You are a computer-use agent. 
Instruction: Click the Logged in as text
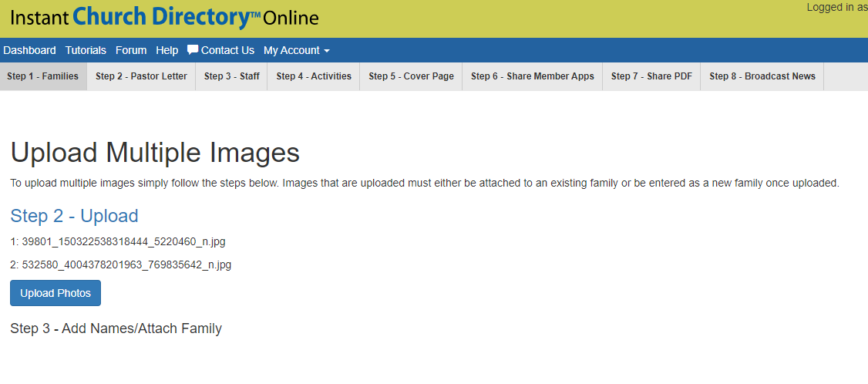click(837, 8)
